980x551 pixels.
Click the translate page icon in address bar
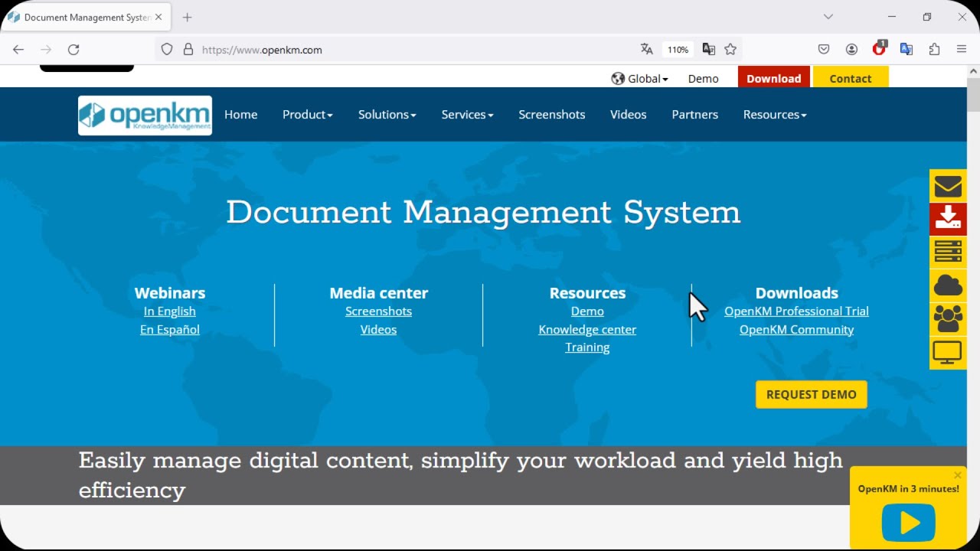coord(647,49)
